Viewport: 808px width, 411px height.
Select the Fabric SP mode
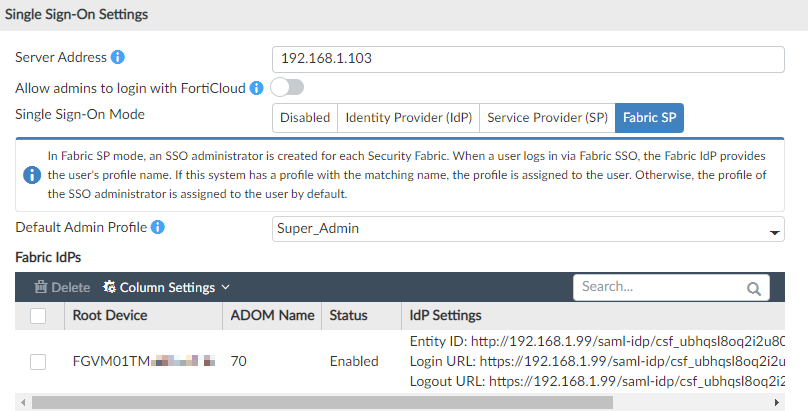pyautogui.click(x=649, y=117)
